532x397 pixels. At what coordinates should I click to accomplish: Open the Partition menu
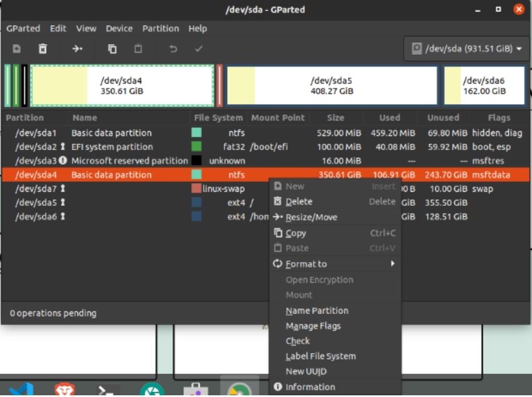tap(161, 29)
